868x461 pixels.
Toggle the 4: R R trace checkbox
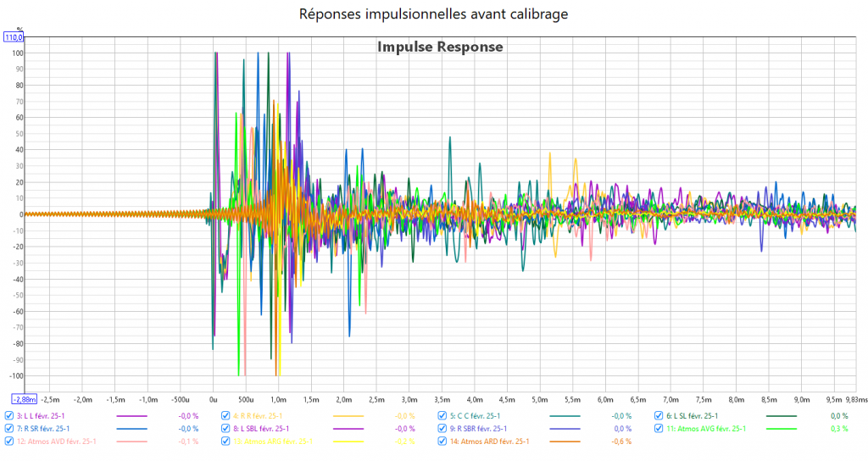coord(225,416)
